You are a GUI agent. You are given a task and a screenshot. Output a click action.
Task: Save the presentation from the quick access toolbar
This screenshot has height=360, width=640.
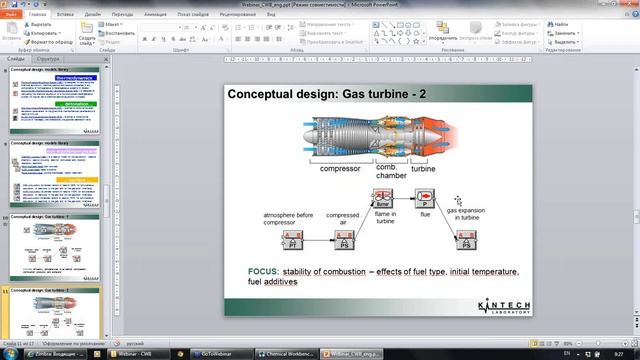pos(15,4)
